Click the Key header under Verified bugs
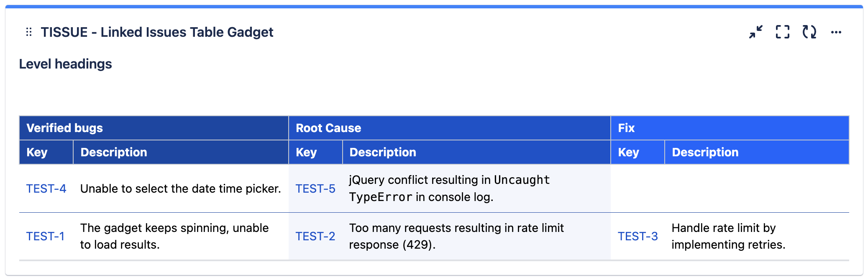Image resolution: width=868 pixels, height=280 pixels. coord(37,152)
